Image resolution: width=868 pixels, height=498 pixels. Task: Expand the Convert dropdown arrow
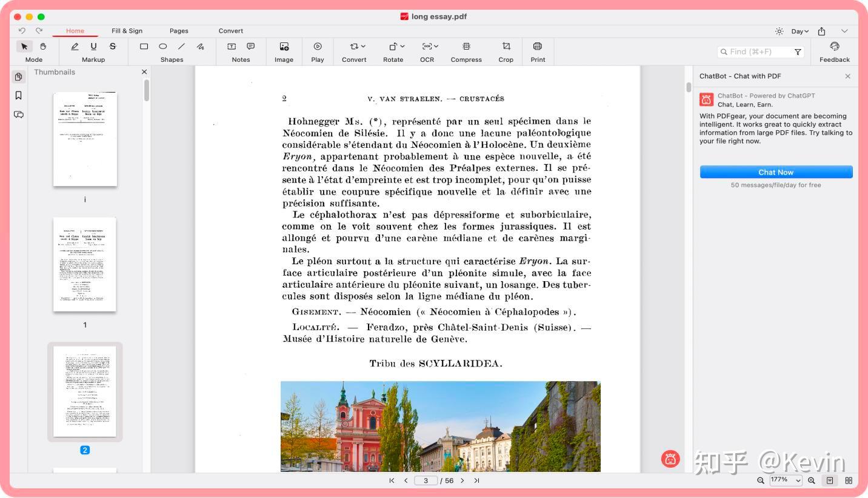[x=363, y=46]
